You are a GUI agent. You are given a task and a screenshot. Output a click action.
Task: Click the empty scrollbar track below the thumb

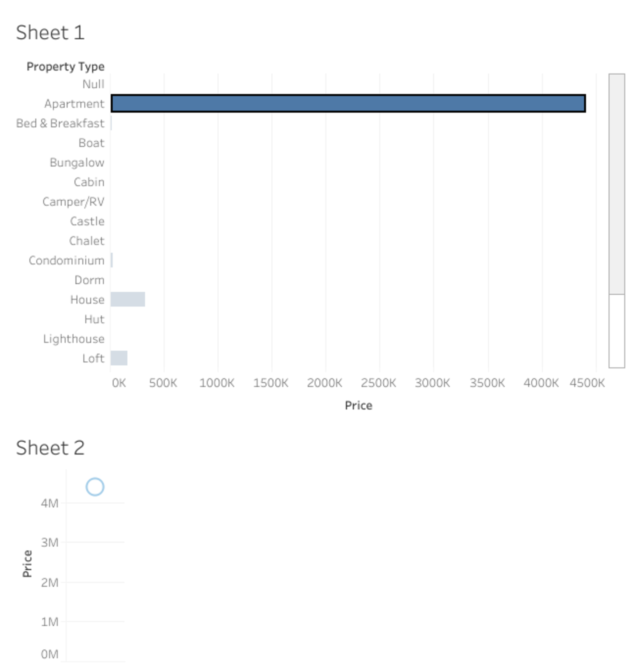coord(616,331)
